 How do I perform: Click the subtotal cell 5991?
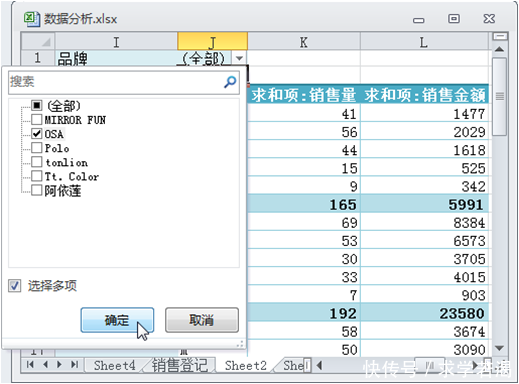coord(425,204)
